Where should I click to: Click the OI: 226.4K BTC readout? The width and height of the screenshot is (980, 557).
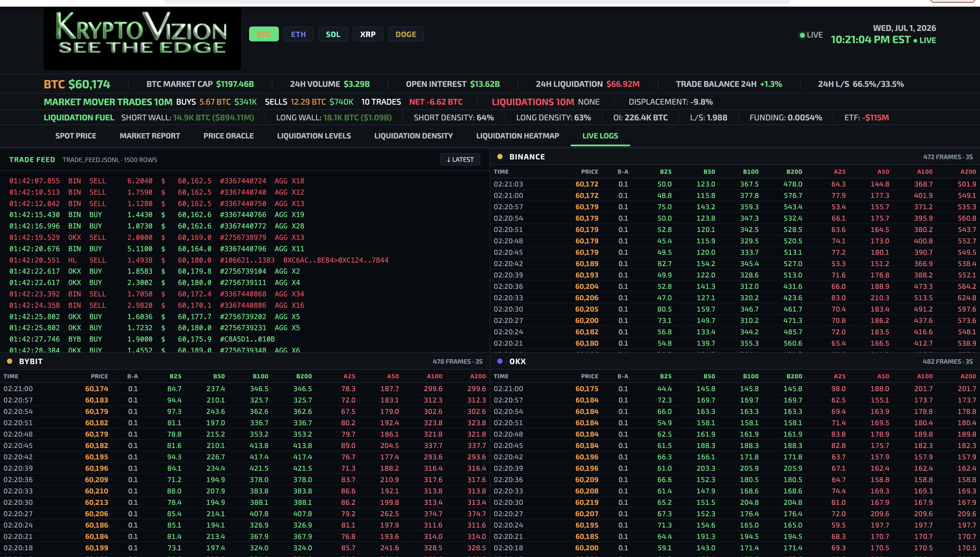pos(640,118)
